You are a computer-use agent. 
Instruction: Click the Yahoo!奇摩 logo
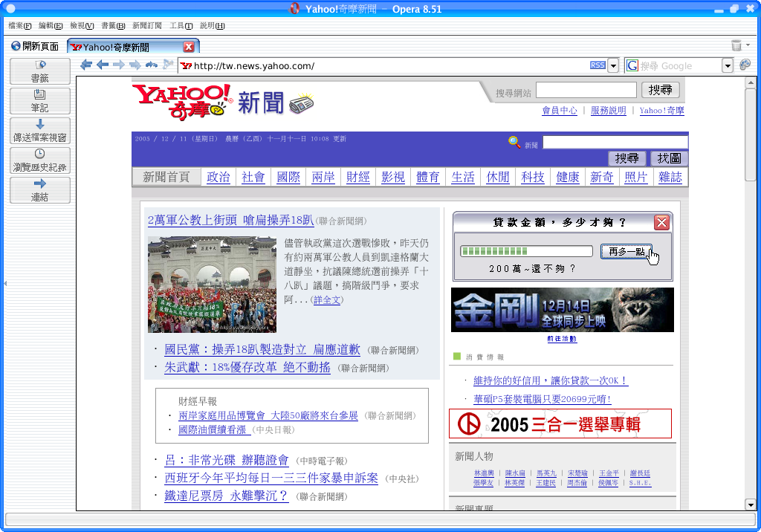tap(183, 102)
